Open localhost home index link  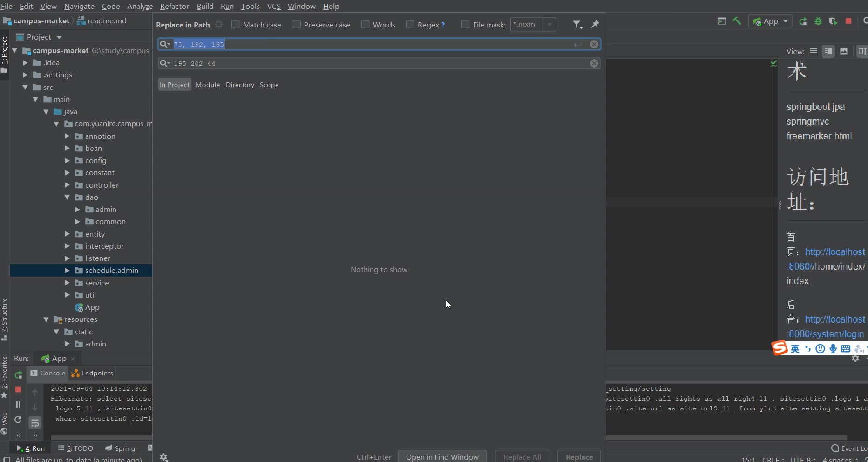[x=835, y=252]
